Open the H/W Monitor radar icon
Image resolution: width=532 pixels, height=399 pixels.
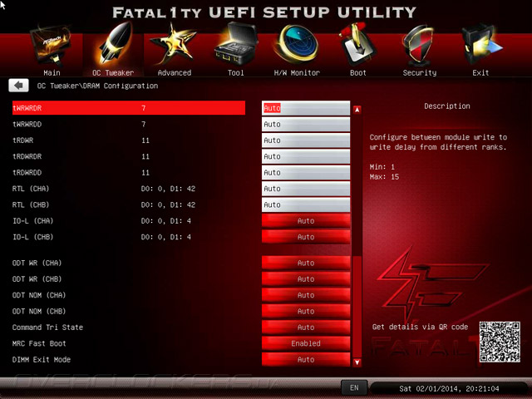[297, 44]
